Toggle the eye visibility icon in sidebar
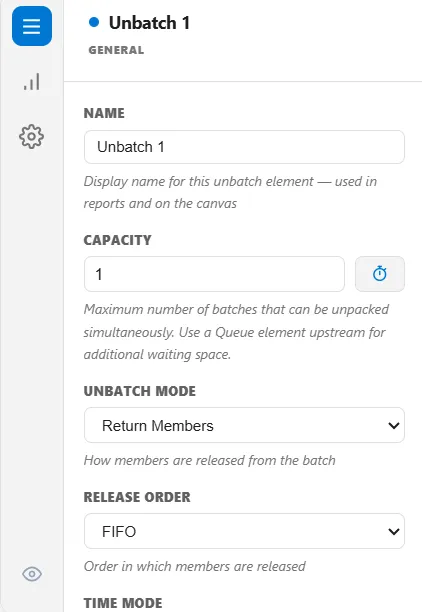 tap(32, 574)
